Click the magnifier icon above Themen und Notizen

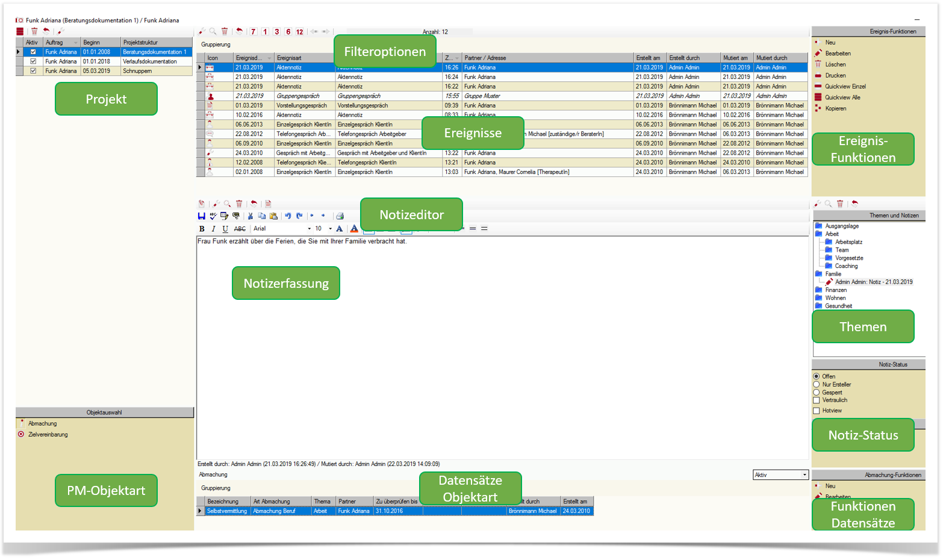click(x=829, y=204)
